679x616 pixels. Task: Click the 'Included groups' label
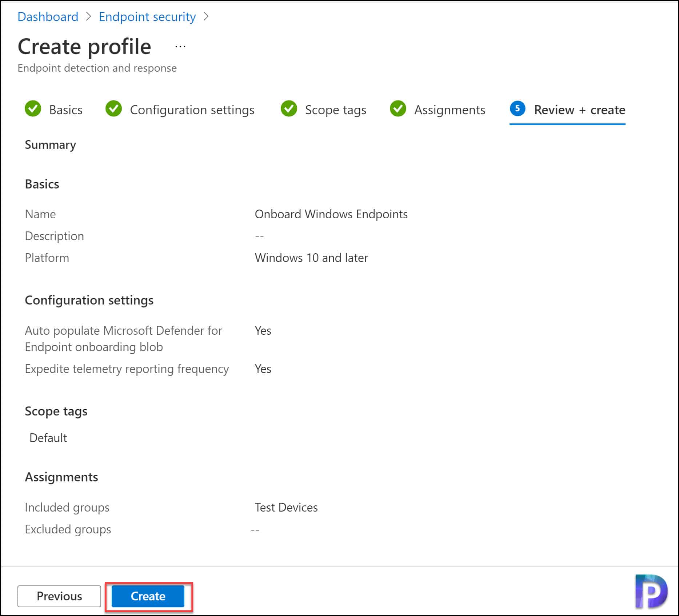67,508
